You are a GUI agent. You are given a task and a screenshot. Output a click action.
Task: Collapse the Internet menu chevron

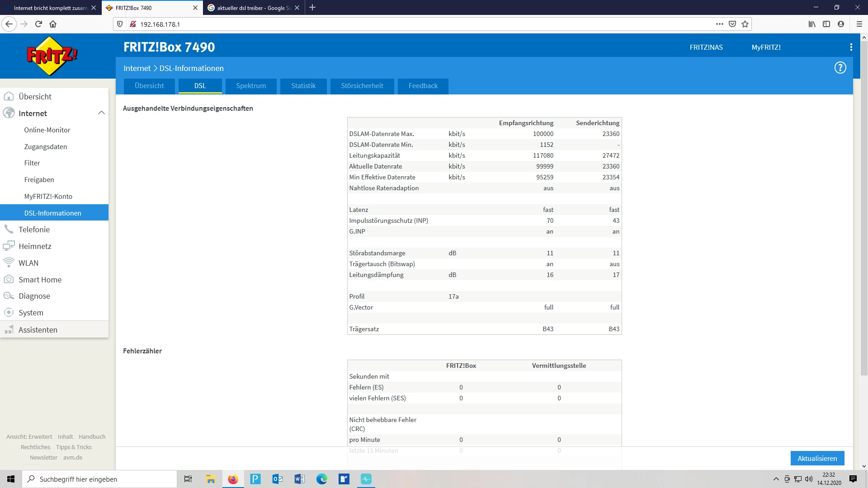point(101,113)
